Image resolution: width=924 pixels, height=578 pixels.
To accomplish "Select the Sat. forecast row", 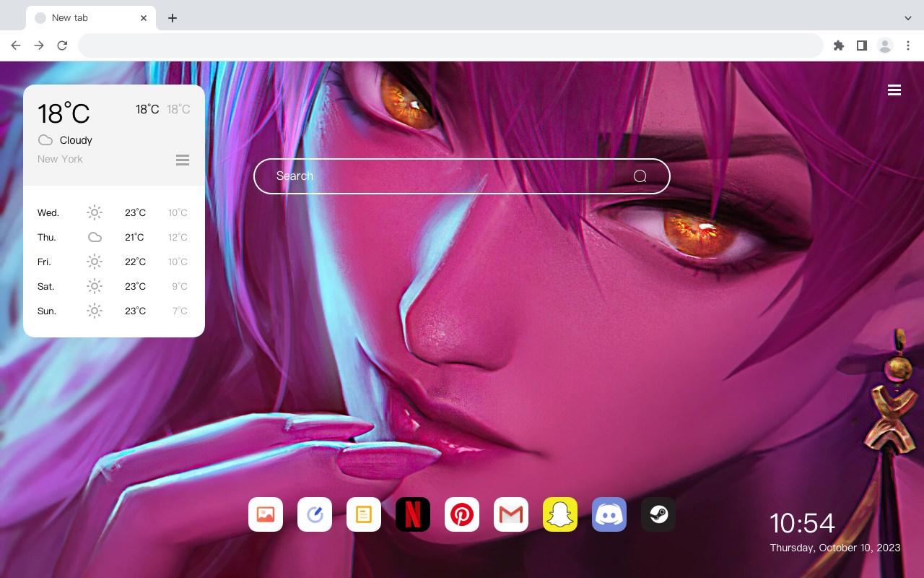I will [113, 286].
